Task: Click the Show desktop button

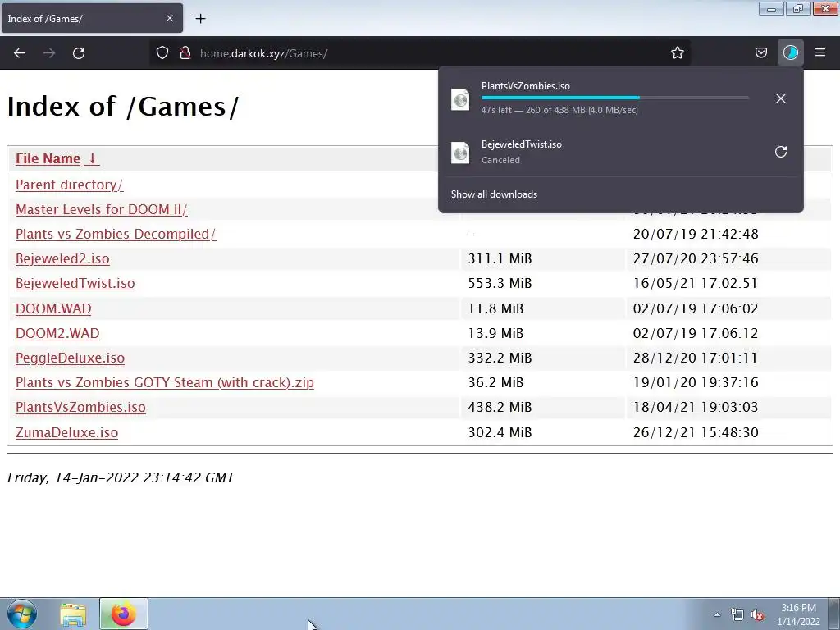Action: (834, 614)
